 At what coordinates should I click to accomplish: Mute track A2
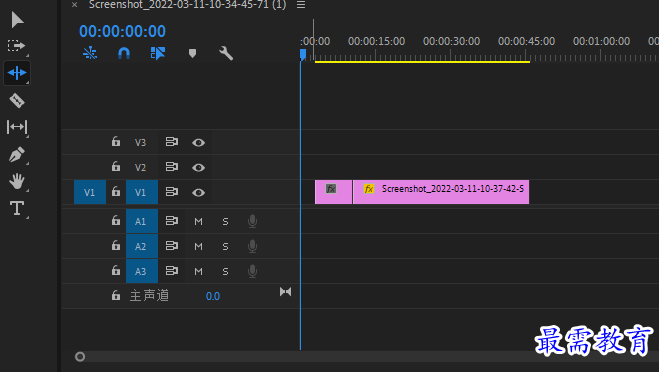[x=198, y=246]
